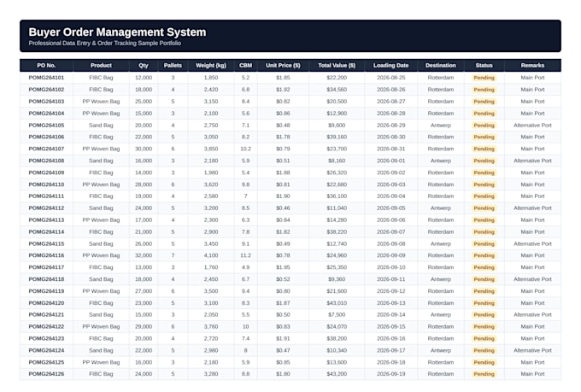
Task: Click loading date 2026-08-25
Action: point(391,78)
